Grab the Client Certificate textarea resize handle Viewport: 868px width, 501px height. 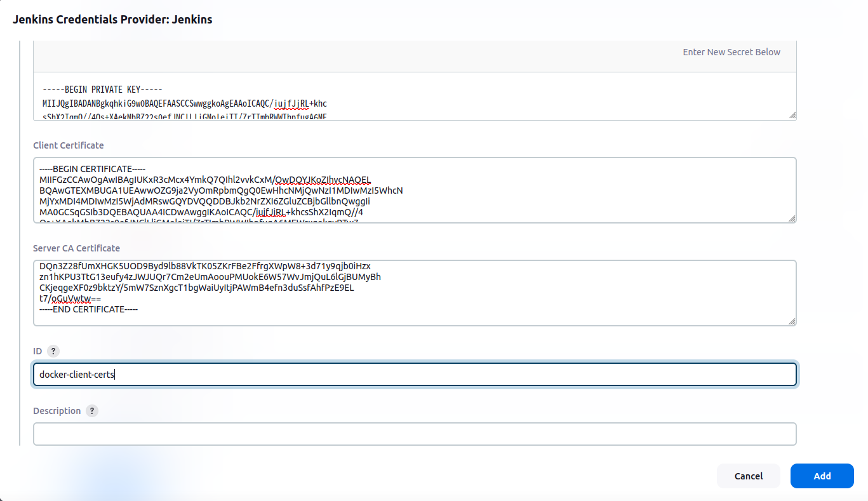pos(791,218)
